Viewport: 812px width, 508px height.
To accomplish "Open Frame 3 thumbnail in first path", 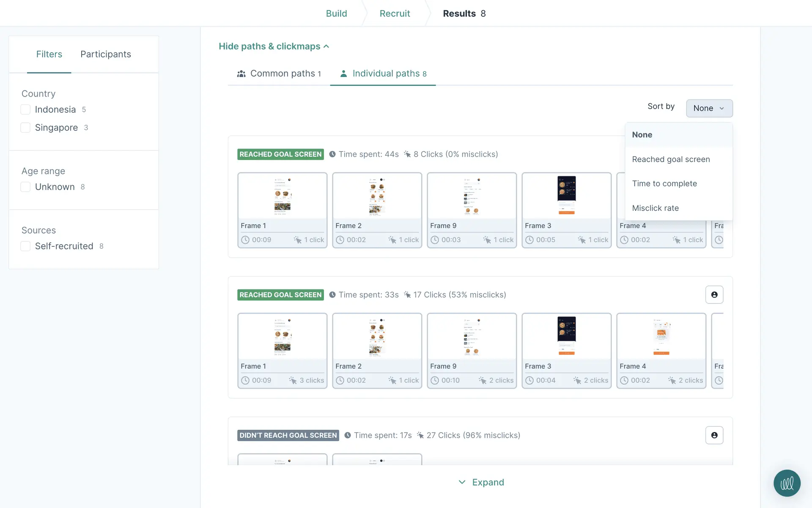I will click(566, 196).
